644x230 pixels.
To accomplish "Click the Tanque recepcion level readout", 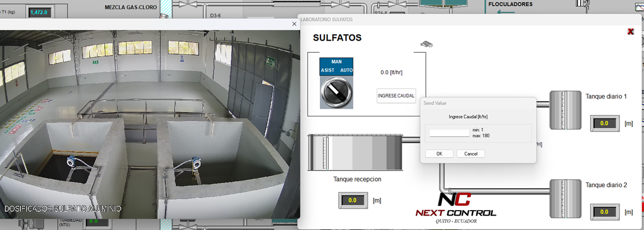I will click(x=353, y=201).
